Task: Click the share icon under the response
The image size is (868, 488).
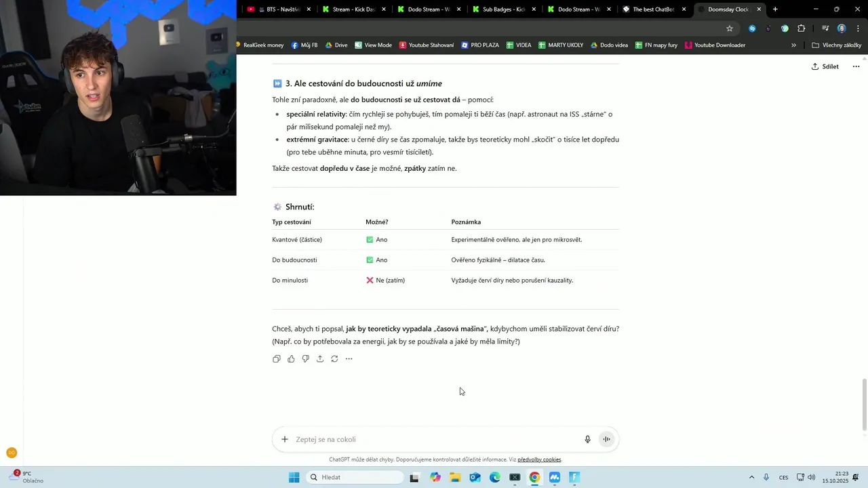Action: pos(320,359)
